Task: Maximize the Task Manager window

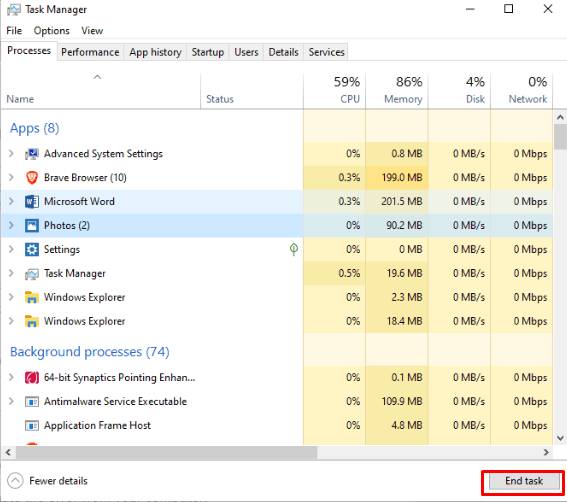Action: [x=508, y=9]
